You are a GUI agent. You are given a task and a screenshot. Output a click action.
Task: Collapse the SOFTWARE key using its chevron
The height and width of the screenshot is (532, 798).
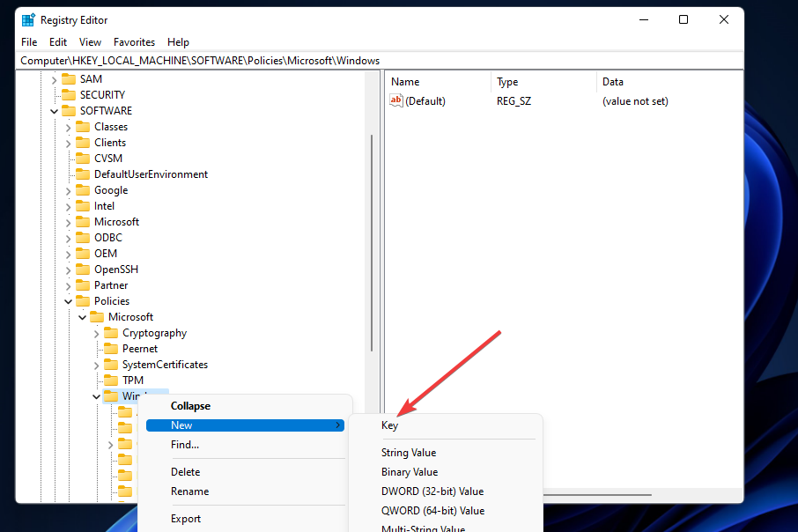[x=54, y=110]
